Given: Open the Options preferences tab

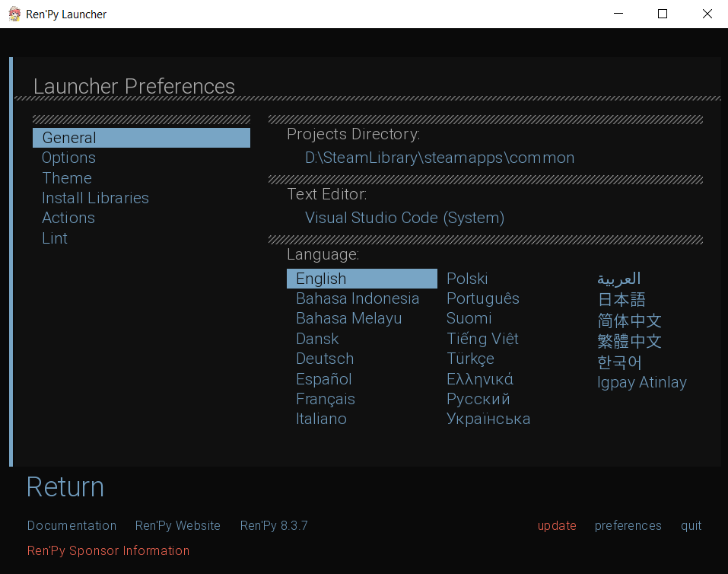Looking at the screenshot, I should point(68,158).
